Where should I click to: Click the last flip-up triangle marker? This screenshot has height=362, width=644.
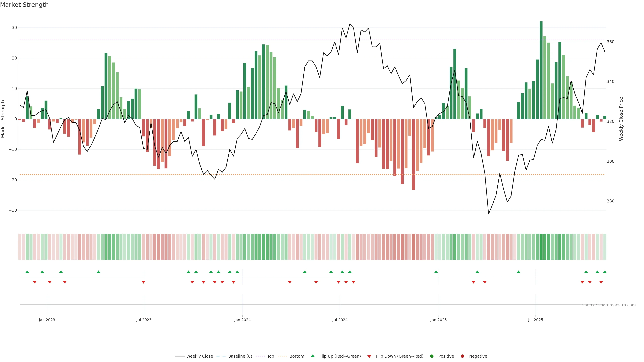(604, 272)
